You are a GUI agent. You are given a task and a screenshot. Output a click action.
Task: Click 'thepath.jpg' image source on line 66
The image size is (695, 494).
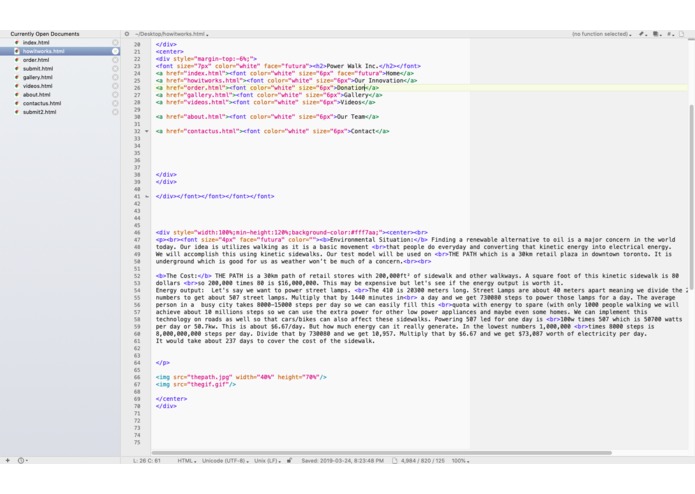point(209,377)
